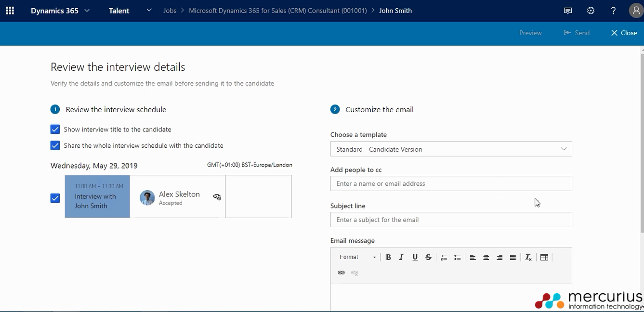The height and width of the screenshot is (312, 644).
Task: Click inside the email message body area
Action: [x=451, y=297]
